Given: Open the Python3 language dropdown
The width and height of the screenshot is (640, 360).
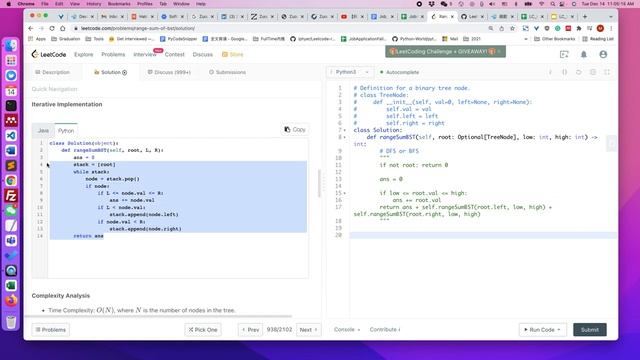Looking at the screenshot, I should coord(351,72).
